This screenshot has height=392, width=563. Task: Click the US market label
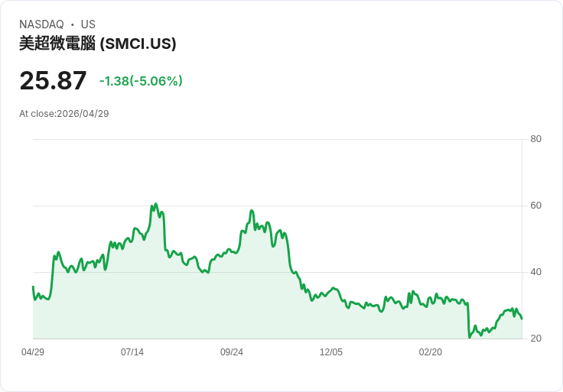88,24
